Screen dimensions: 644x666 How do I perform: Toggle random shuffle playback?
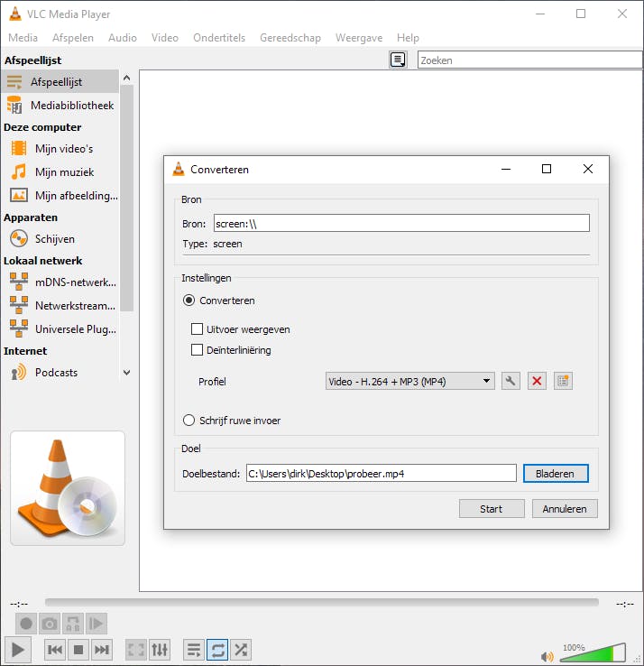point(241,650)
